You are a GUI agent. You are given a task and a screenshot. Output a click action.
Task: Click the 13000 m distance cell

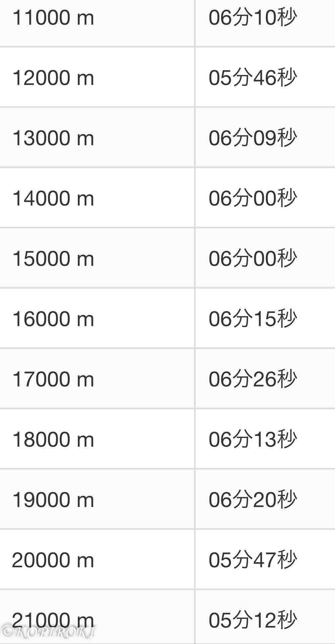[53, 138]
